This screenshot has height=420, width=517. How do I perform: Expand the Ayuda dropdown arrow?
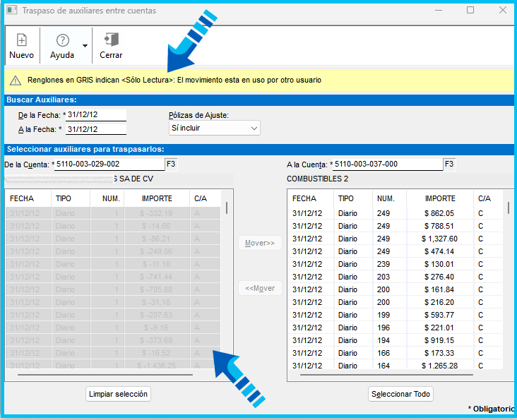coord(85,46)
